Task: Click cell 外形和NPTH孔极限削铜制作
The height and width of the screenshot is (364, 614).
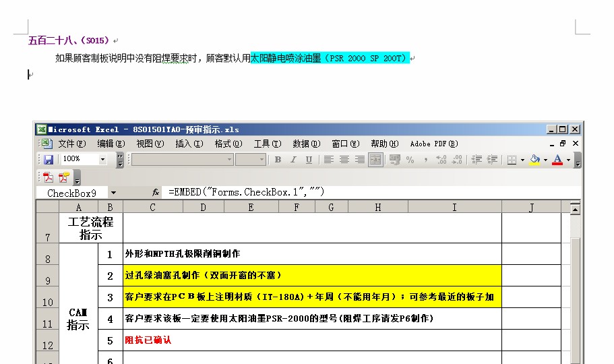Action: [x=312, y=254]
